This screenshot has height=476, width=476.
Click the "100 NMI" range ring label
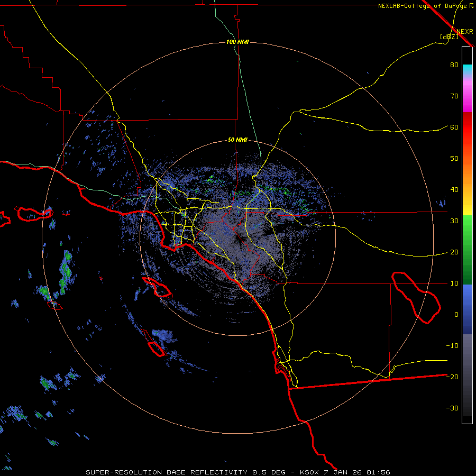coord(237,42)
